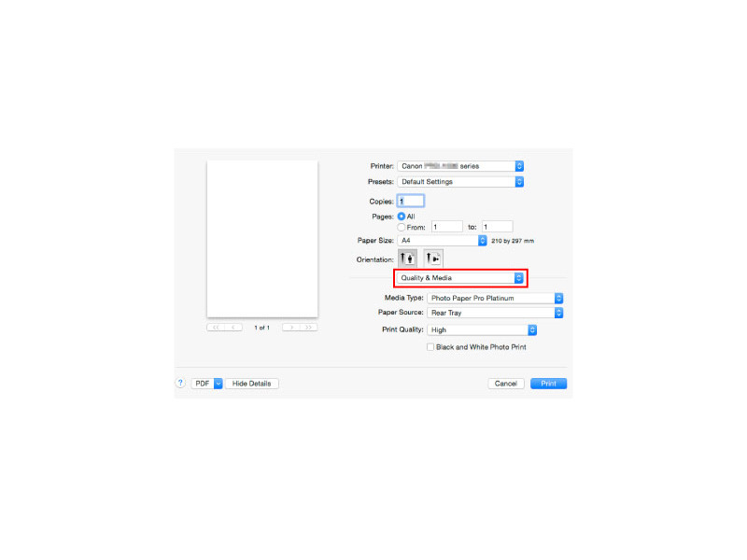
Task: Go to next page preview arrow
Action: [x=291, y=328]
